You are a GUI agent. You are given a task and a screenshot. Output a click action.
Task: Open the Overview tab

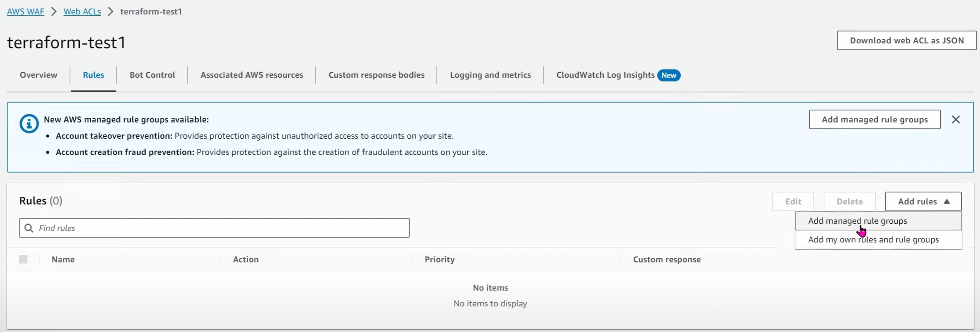38,75
